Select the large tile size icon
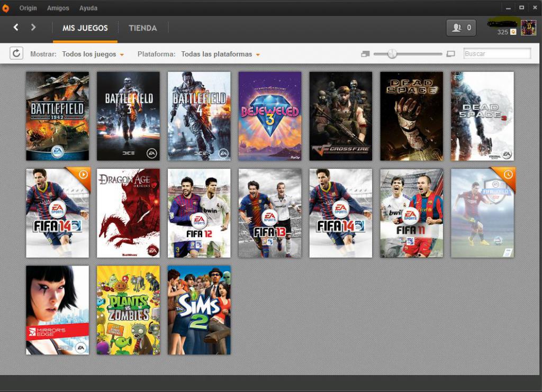This screenshot has height=392, width=542. 450,54
